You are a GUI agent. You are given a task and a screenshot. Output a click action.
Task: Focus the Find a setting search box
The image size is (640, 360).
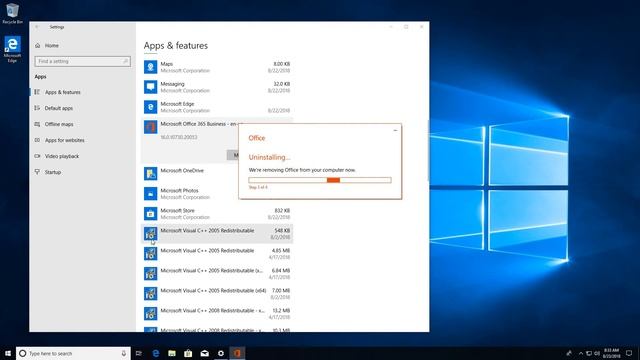tap(82, 61)
